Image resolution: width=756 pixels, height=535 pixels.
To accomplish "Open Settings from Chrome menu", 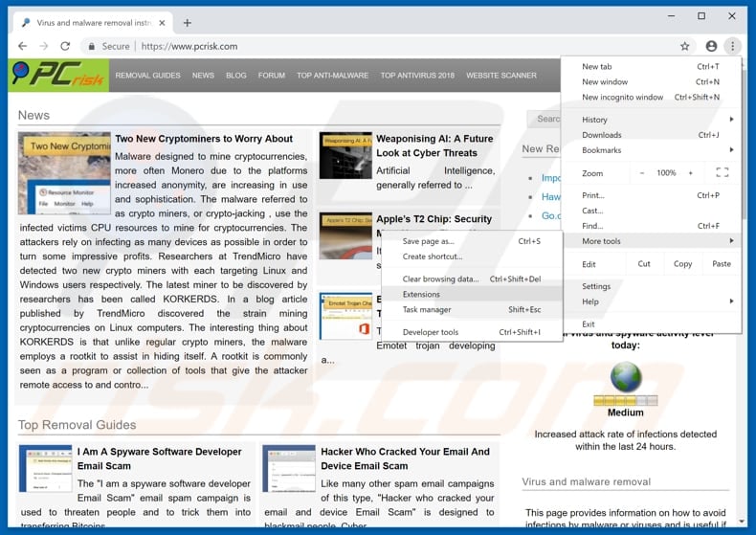I will (651, 286).
